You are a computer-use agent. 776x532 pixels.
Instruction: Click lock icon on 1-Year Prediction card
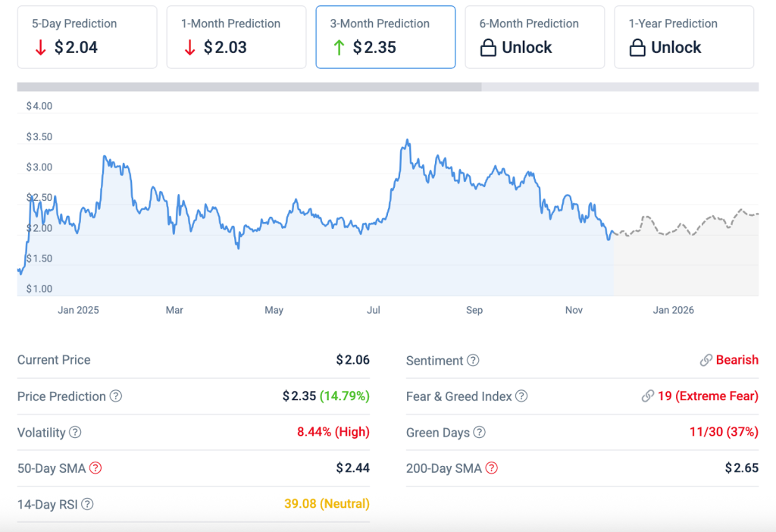[x=638, y=48]
